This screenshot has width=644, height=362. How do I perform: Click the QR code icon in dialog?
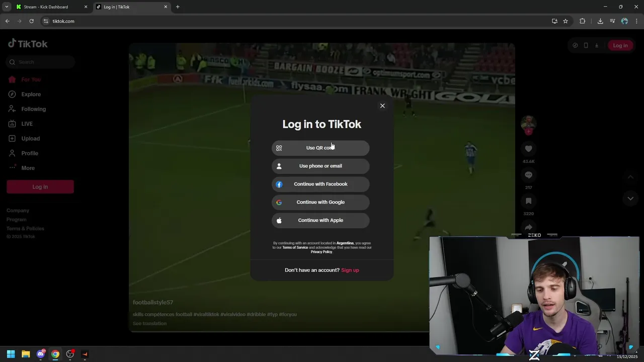tap(279, 148)
